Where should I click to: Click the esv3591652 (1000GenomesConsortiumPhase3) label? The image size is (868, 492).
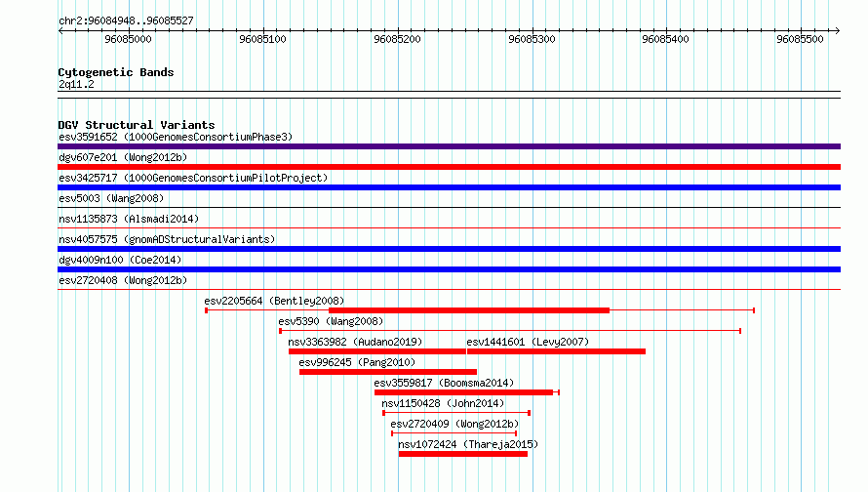176,137
